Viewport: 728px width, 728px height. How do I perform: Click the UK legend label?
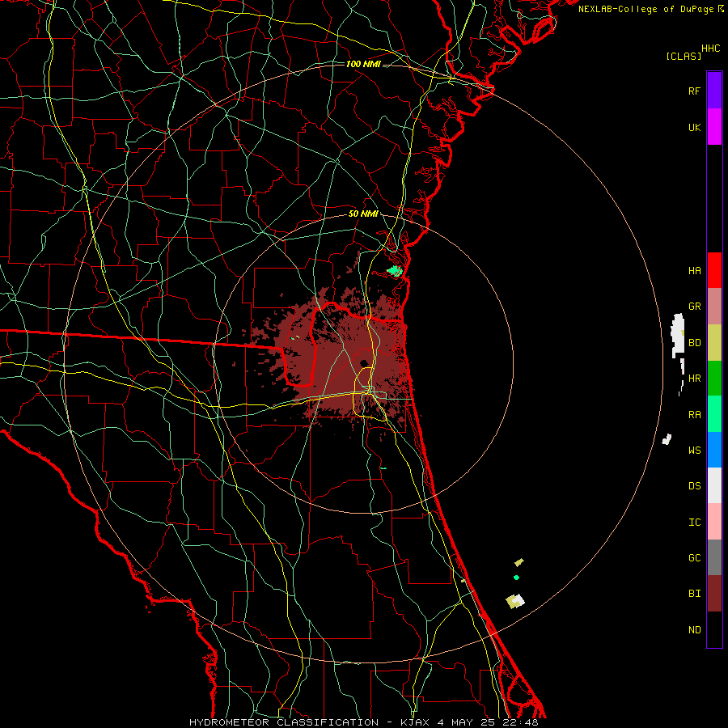click(x=694, y=127)
